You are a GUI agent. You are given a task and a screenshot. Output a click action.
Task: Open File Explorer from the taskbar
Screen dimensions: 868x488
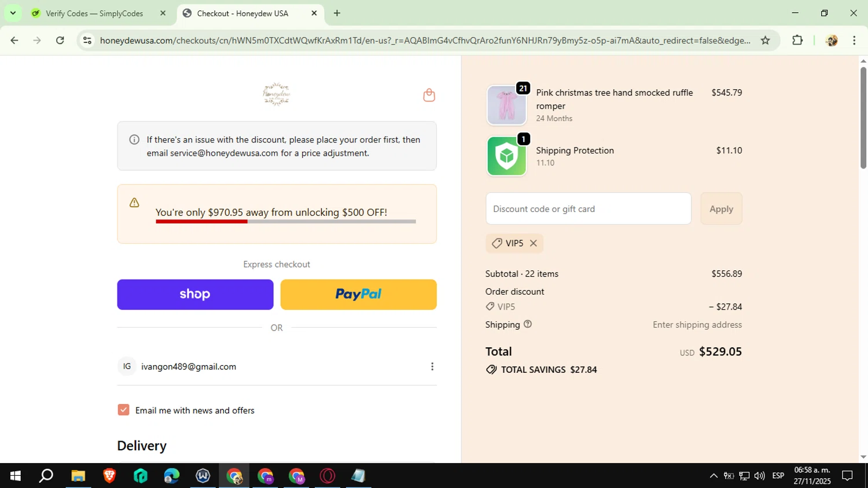(x=78, y=476)
